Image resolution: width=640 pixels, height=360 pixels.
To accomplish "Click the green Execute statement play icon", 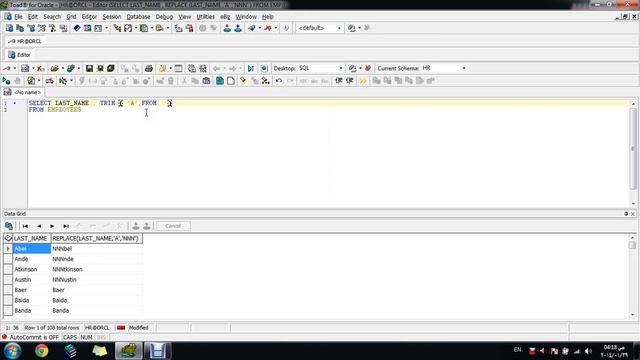I will (6, 81).
